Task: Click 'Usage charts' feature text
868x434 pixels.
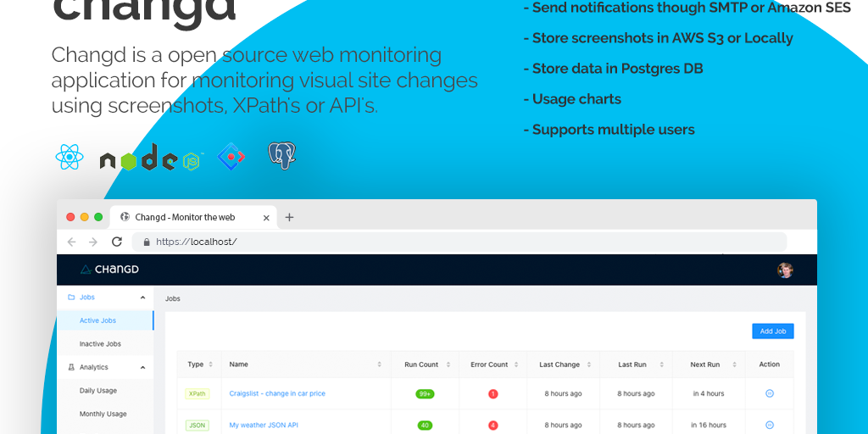Action: point(572,99)
